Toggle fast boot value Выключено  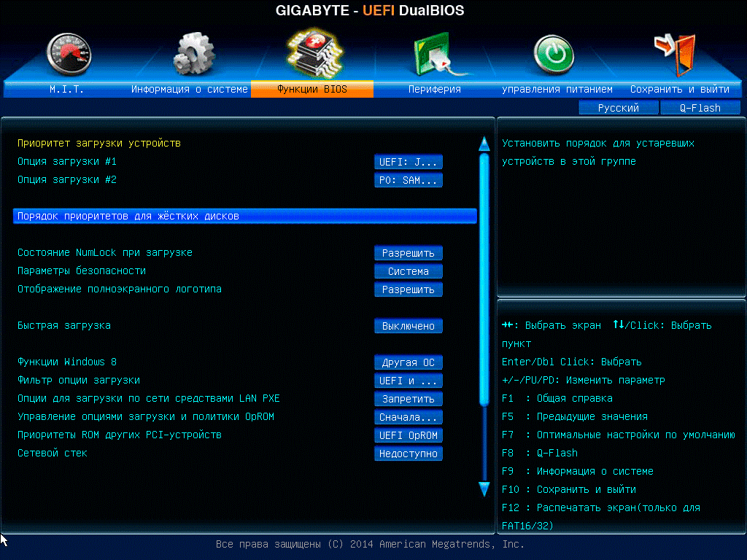click(409, 326)
